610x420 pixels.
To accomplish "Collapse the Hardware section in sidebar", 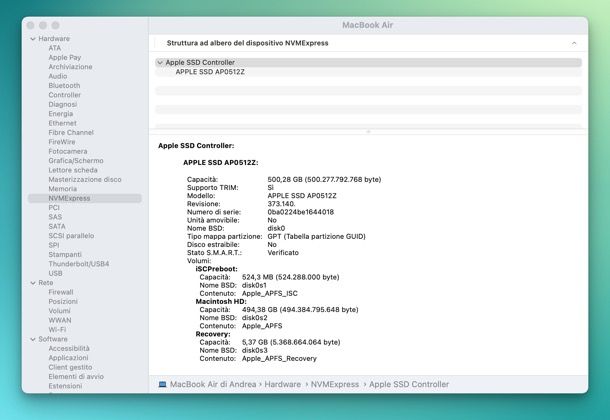I will pos(33,39).
